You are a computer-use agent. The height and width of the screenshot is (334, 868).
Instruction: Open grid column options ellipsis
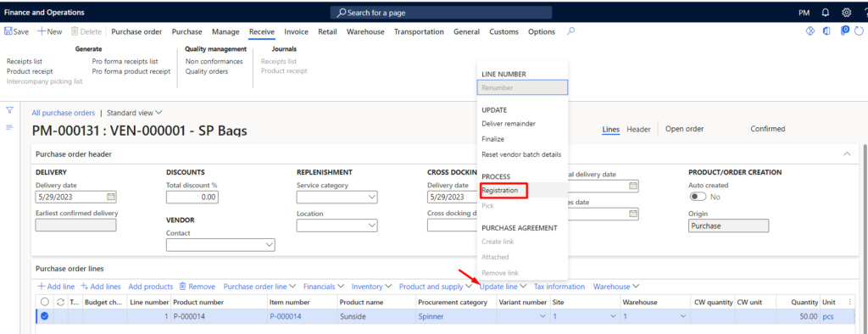pos(850,302)
